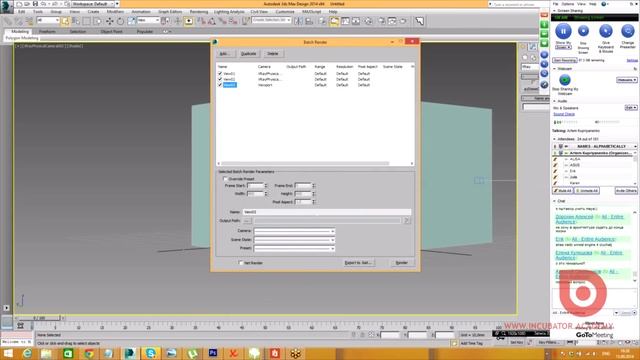The image size is (640, 360).
Task: Click the 3ds Max application logo
Action: tap(6, 7)
